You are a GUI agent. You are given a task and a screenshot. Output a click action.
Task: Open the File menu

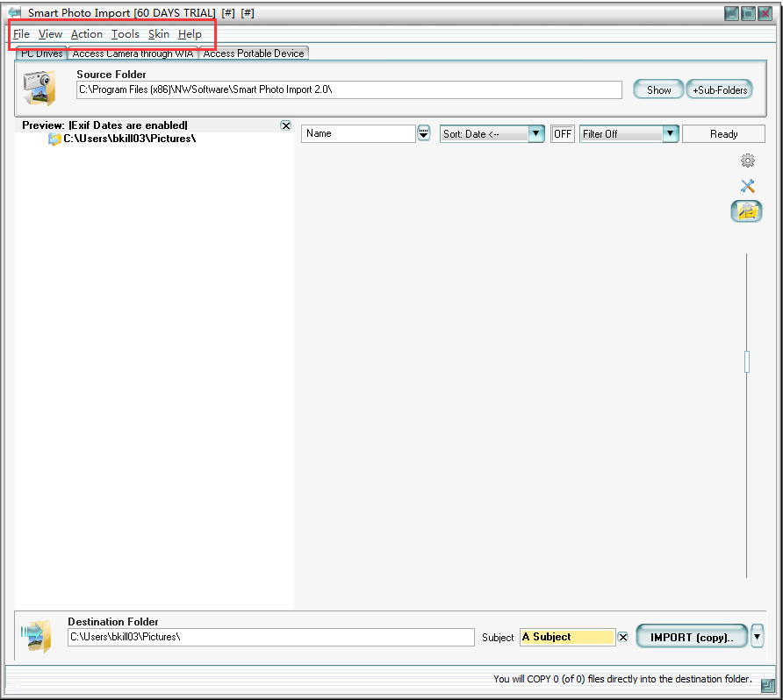click(21, 34)
